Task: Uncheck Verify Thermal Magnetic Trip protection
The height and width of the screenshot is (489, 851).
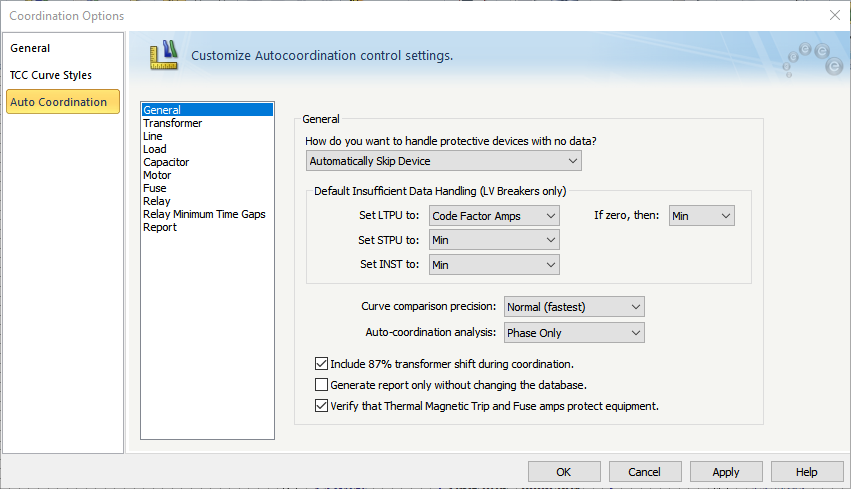Action: [322, 406]
